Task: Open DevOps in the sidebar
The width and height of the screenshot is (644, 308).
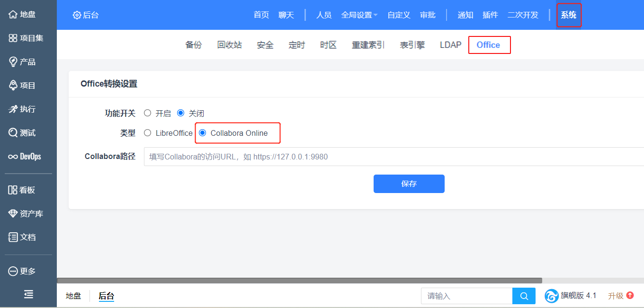Action: pyautogui.click(x=25, y=157)
